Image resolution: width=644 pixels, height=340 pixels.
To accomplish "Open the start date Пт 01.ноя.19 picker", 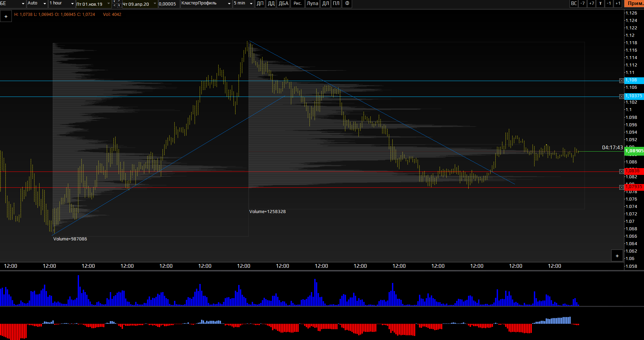I will click(x=93, y=4).
